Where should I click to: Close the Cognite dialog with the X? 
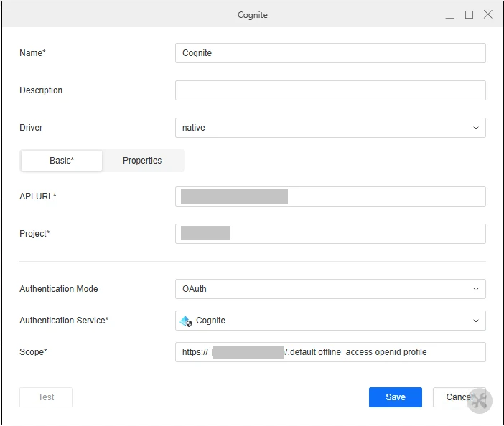(x=488, y=15)
